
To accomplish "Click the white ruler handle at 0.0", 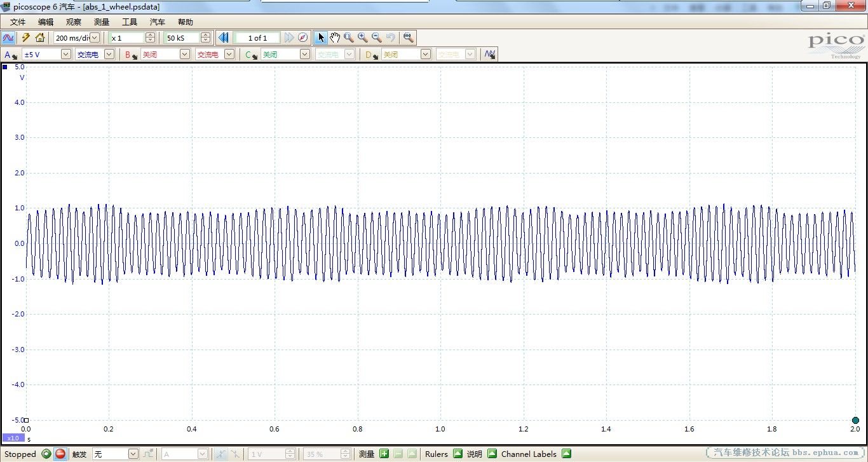I will [x=26, y=420].
